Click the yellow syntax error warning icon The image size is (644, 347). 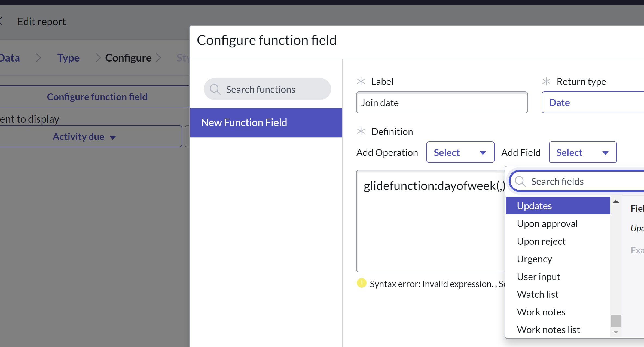tap(361, 283)
